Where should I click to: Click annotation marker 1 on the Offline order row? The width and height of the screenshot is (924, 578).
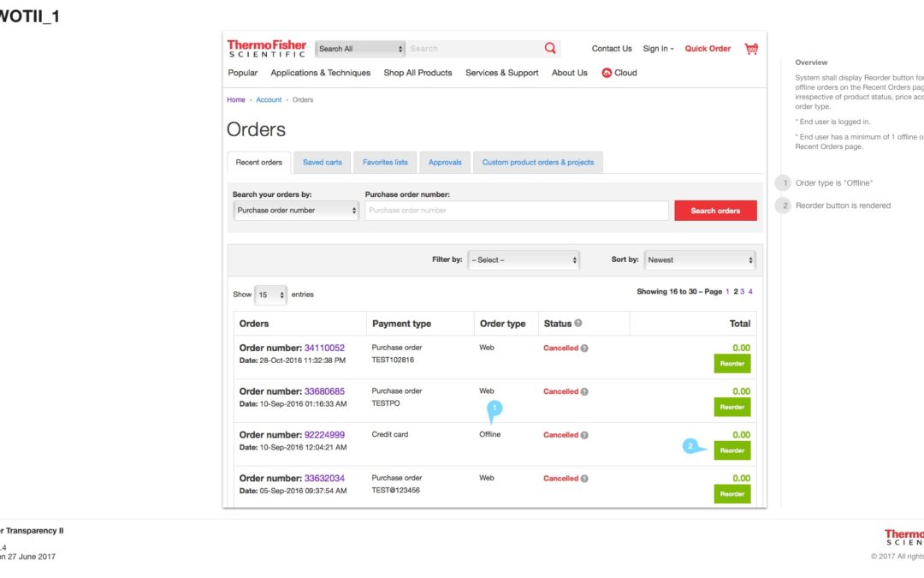point(494,409)
